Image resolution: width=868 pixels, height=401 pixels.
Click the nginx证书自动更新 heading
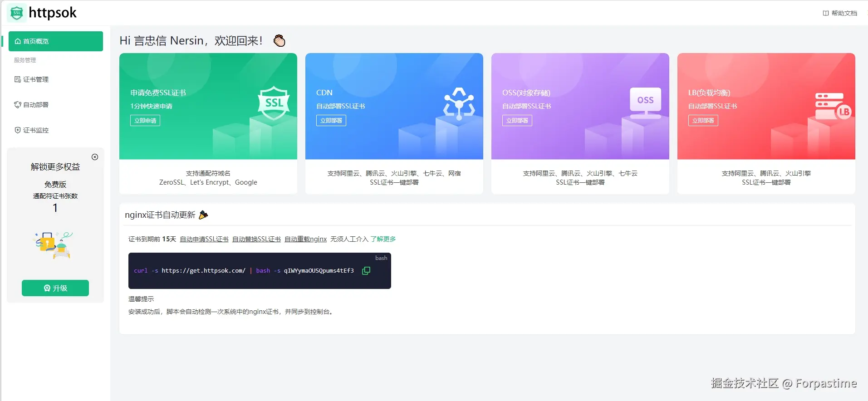[x=160, y=215]
